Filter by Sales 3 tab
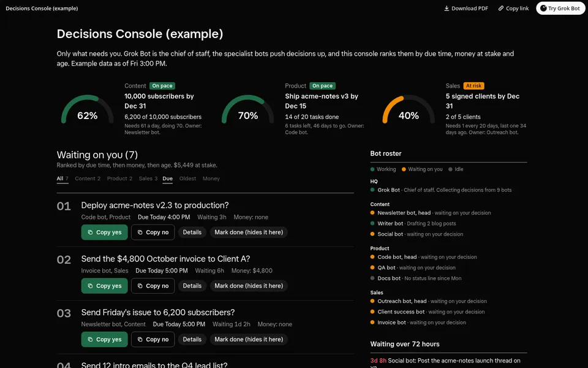Image resolution: width=588 pixels, height=368 pixels. [148, 178]
